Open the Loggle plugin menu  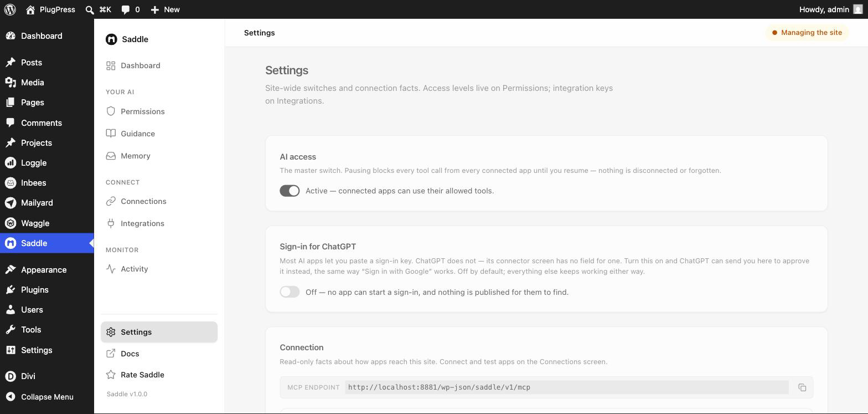[x=47, y=163]
